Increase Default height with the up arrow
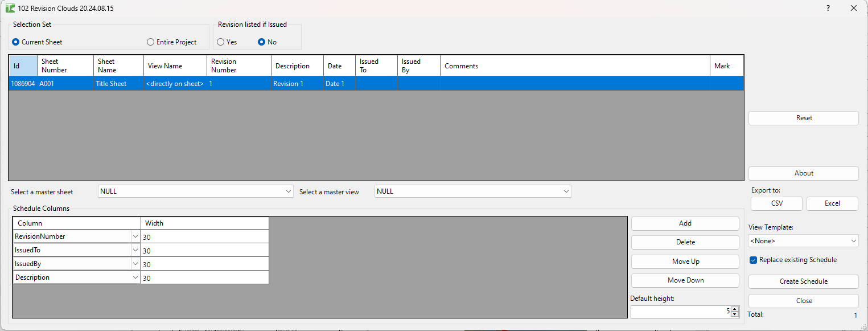Image resolution: width=868 pixels, height=331 pixels. coord(735,309)
